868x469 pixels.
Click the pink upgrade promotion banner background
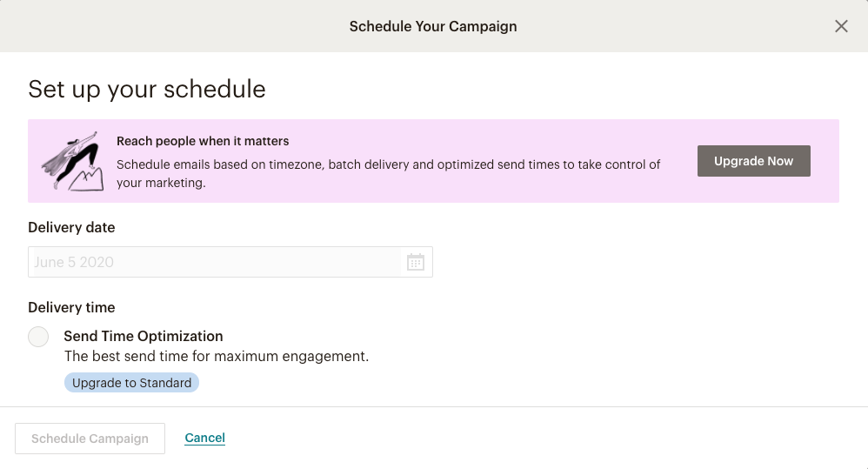pos(433,161)
